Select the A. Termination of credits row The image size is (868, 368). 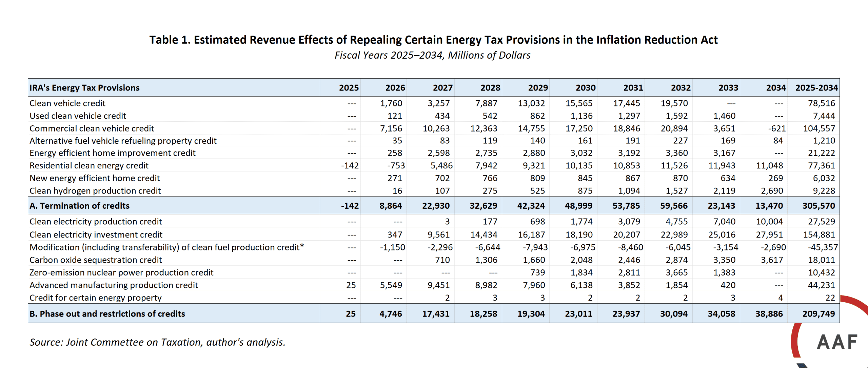click(80, 206)
